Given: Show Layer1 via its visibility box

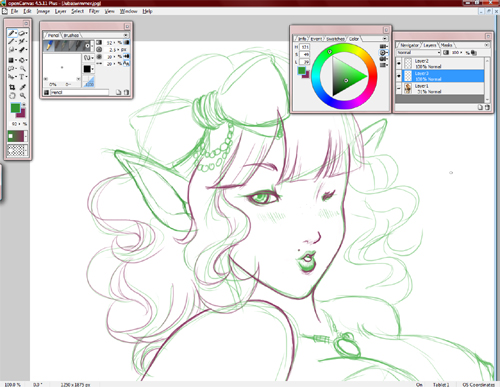Looking at the screenshot, I should (x=399, y=88).
